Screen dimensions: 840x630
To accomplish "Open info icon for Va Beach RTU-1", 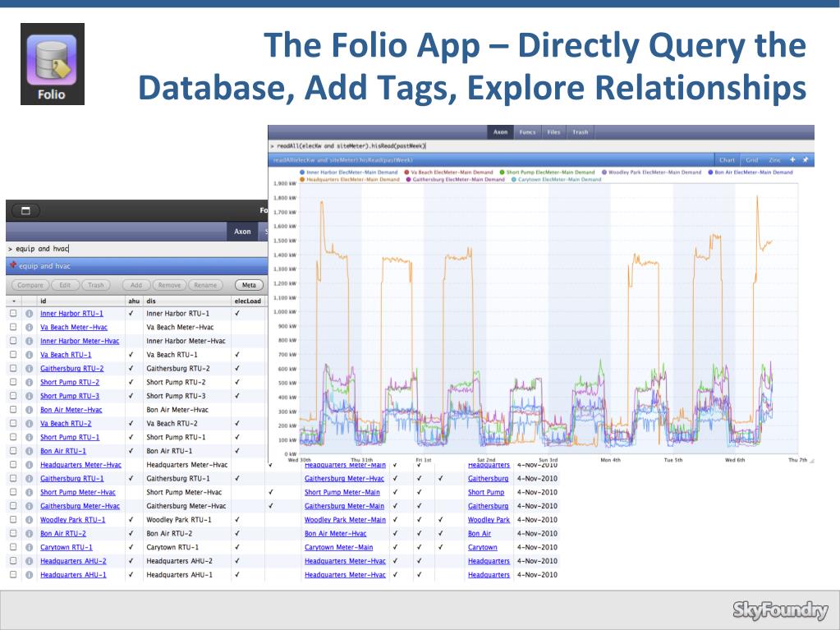I will point(29,355).
